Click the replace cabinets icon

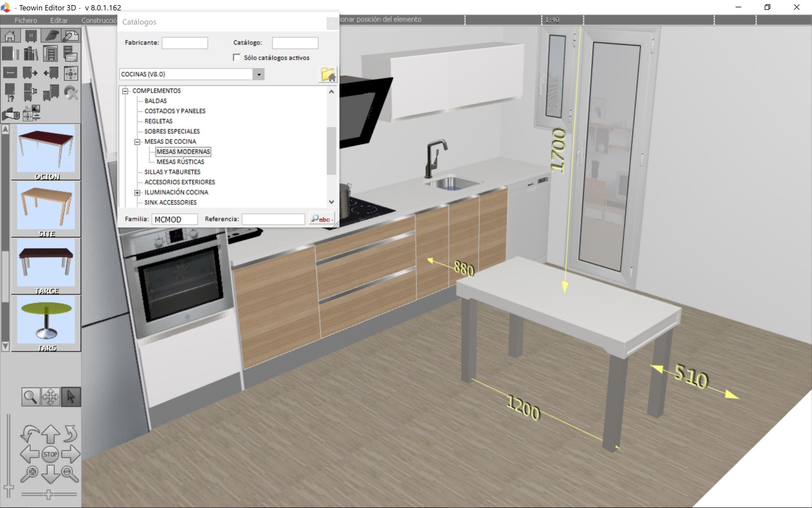[x=51, y=92]
